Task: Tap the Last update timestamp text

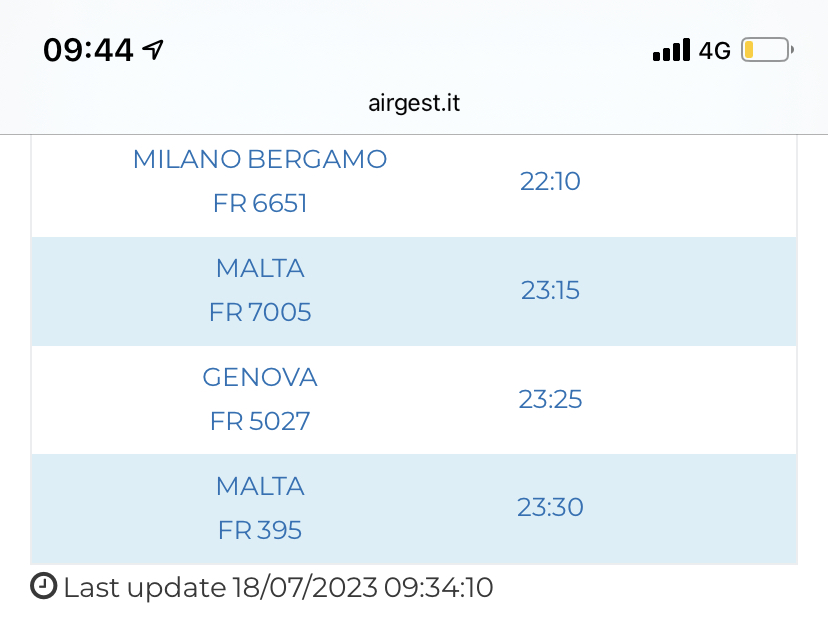Action: click(x=278, y=587)
